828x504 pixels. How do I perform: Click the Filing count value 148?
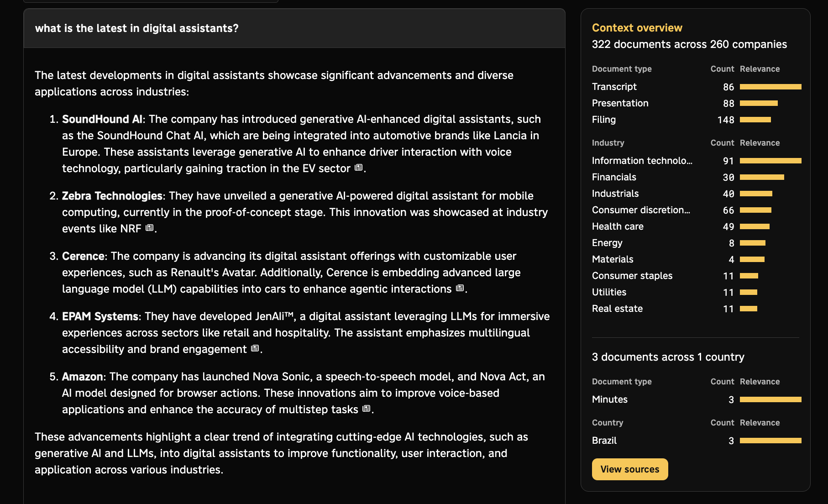(726, 120)
